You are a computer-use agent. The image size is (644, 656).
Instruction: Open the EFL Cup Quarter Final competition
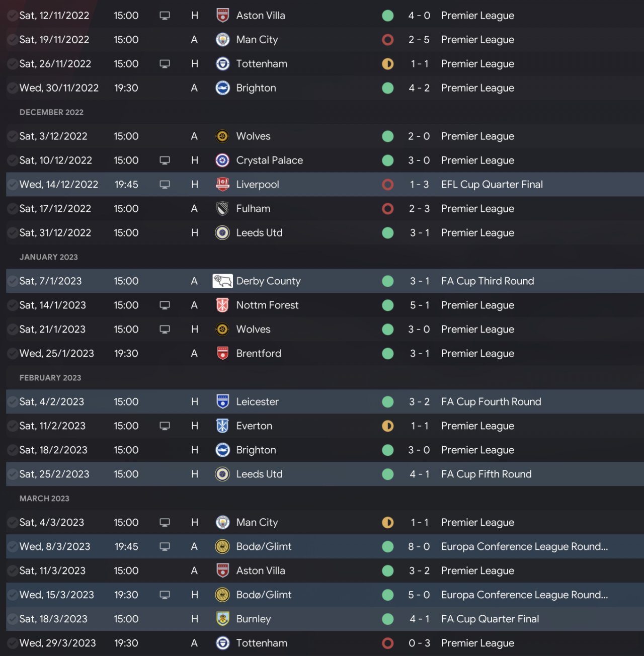(492, 185)
